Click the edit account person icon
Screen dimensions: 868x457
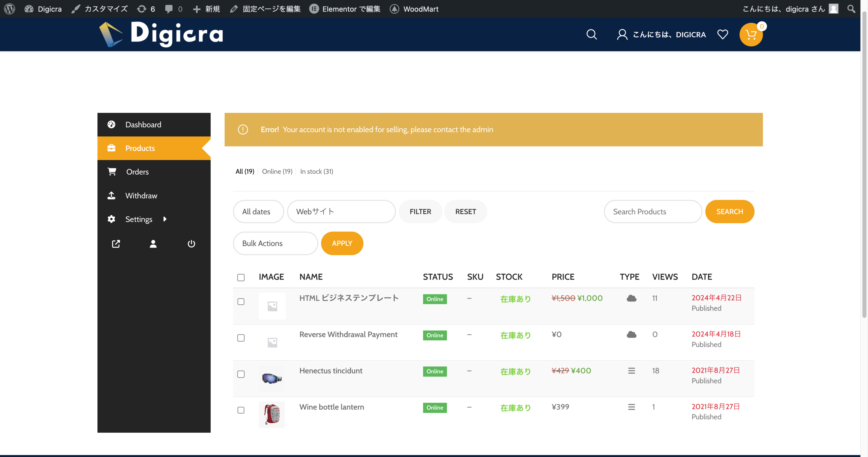pos(153,244)
